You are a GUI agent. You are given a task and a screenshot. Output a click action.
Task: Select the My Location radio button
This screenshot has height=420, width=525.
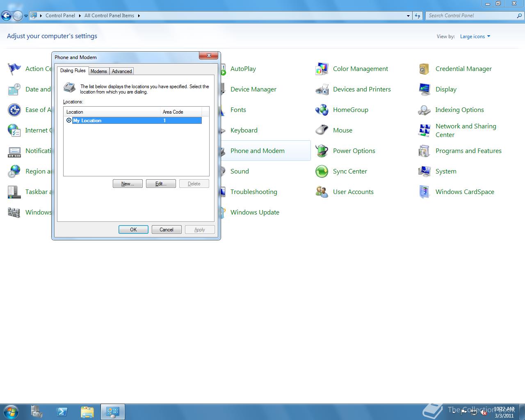(x=69, y=120)
